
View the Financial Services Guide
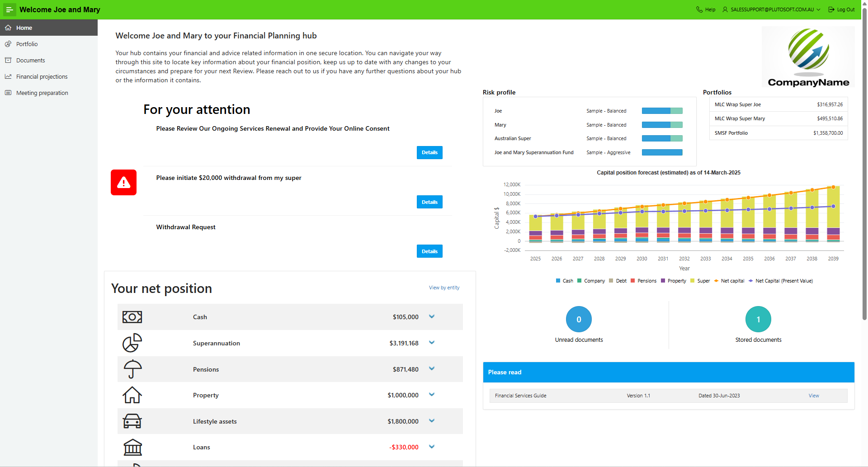(x=813, y=396)
